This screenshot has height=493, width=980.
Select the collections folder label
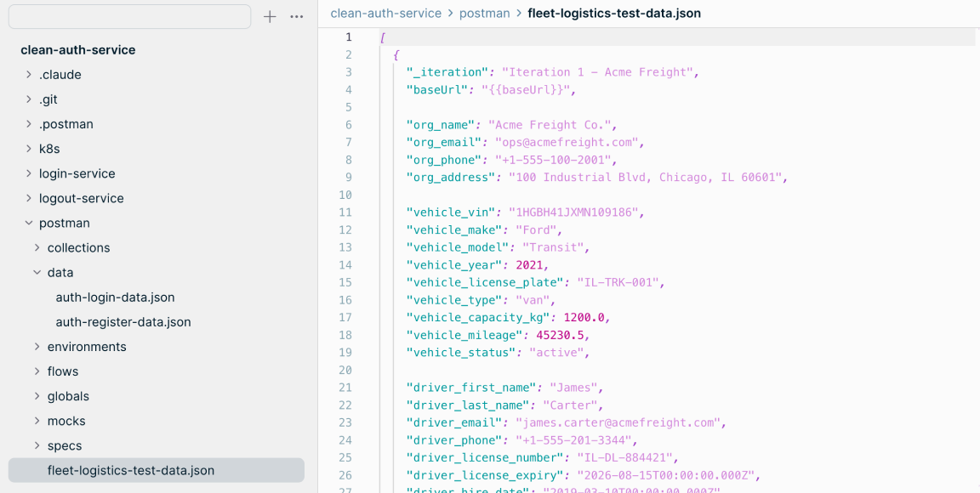pos(79,248)
